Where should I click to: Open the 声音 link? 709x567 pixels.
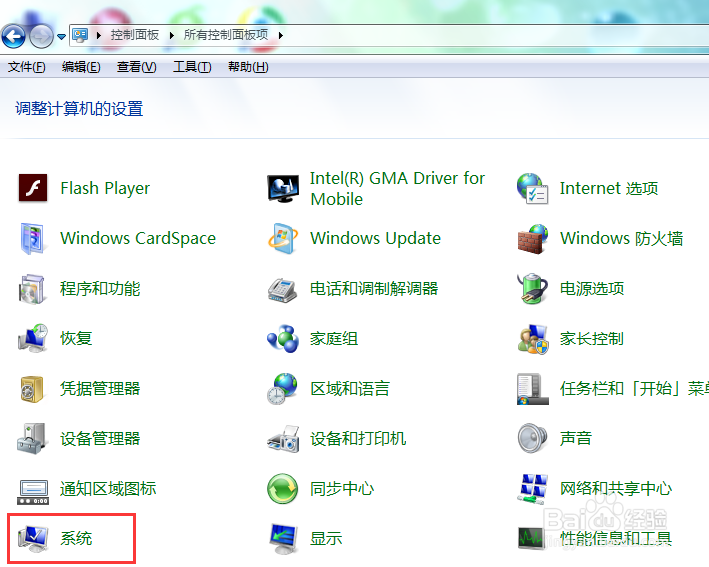[x=576, y=438]
